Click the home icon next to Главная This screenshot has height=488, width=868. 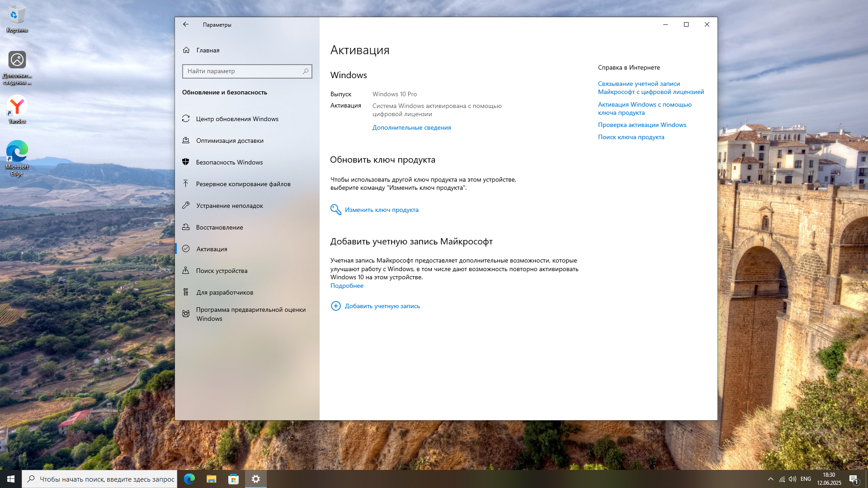(x=186, y=50)
